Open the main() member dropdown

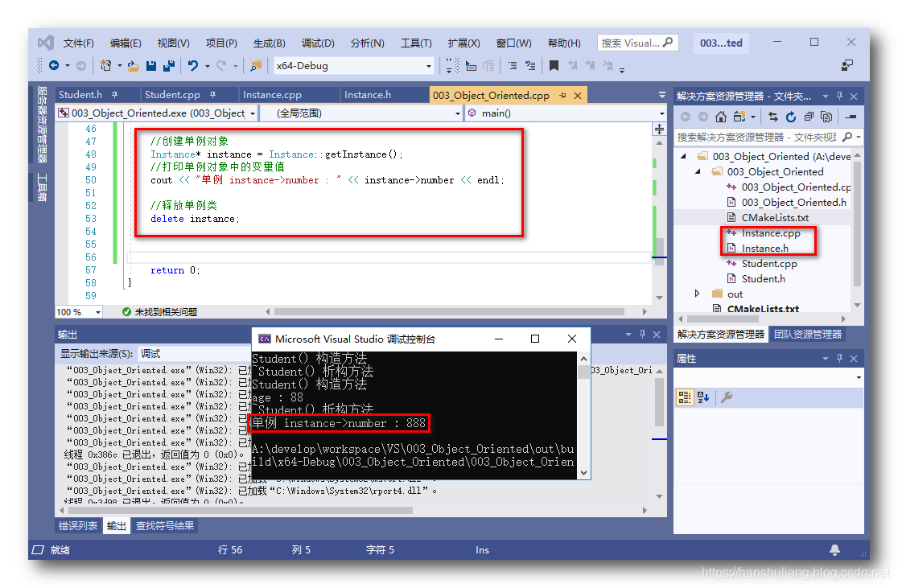tap(661, 113)
